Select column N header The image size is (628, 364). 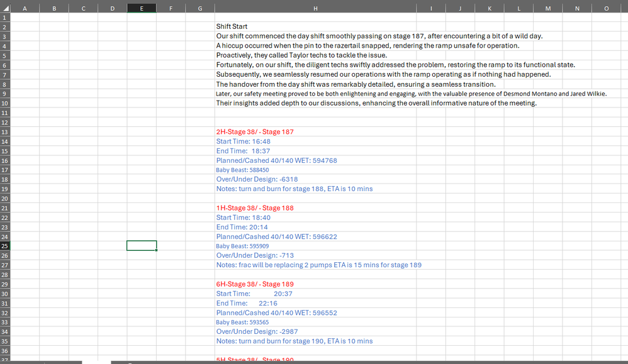[x=577, y=8]
